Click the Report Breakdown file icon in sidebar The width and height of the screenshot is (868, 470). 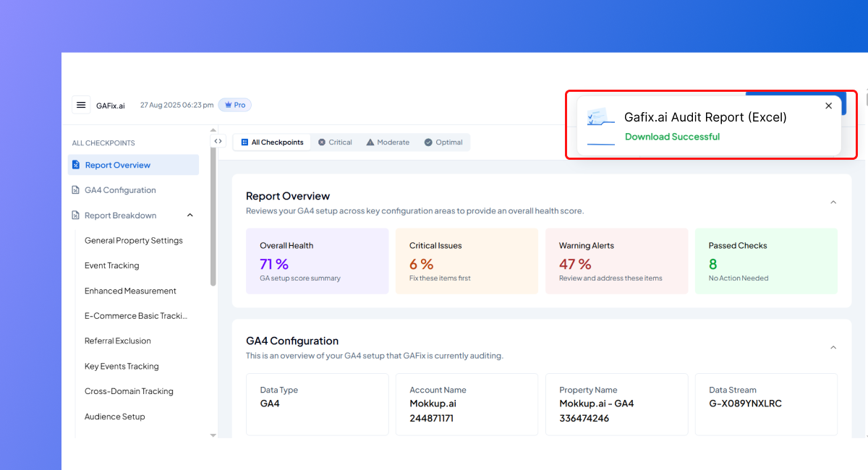click(x=75, y=215)
